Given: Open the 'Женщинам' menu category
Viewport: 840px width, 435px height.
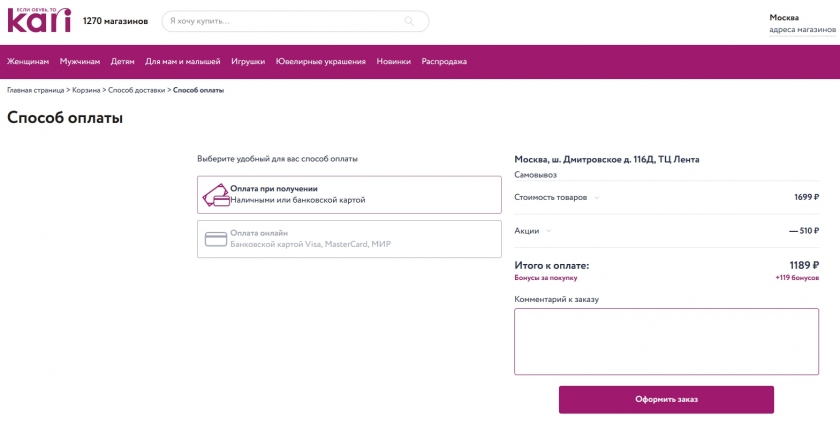Looking at the screenshot, I should [28, 62].
